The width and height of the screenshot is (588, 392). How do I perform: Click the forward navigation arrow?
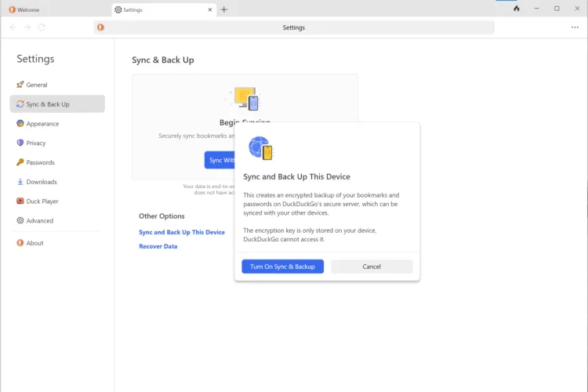pos(27,27)
